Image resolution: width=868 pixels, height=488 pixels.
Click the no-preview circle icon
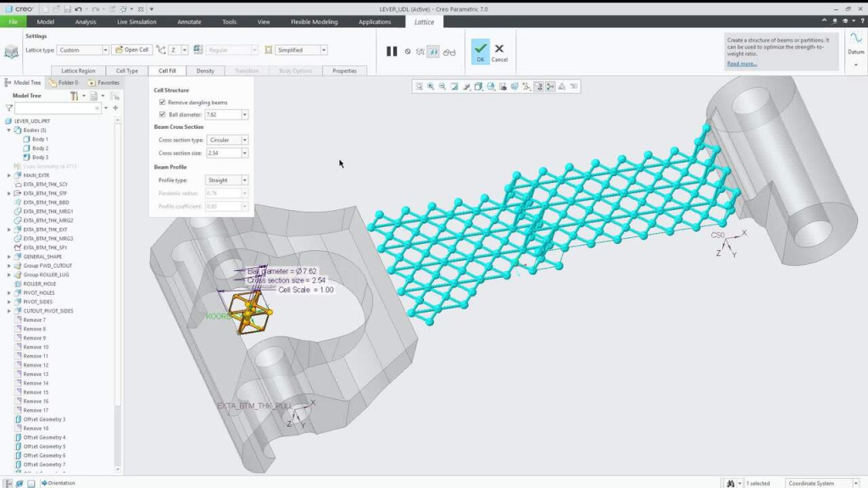[408, 52]
